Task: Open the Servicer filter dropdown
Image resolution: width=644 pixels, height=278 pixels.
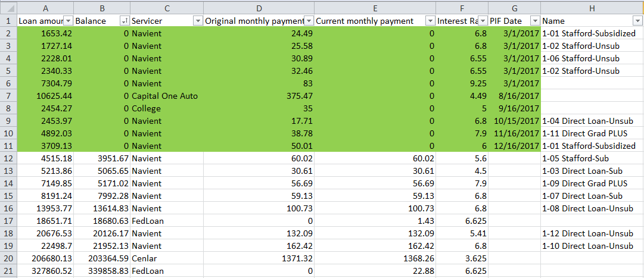Action: tap(198, 21)
